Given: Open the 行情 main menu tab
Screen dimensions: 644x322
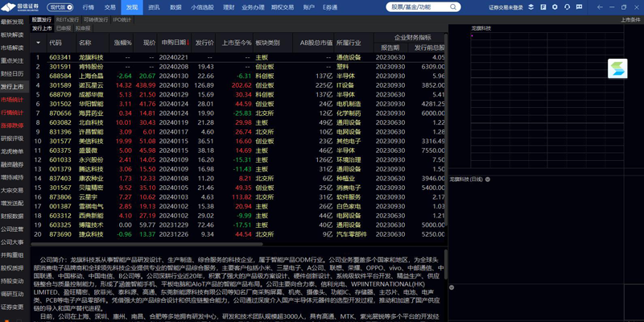Looking at the screenshot, I should tap(89, 7).
